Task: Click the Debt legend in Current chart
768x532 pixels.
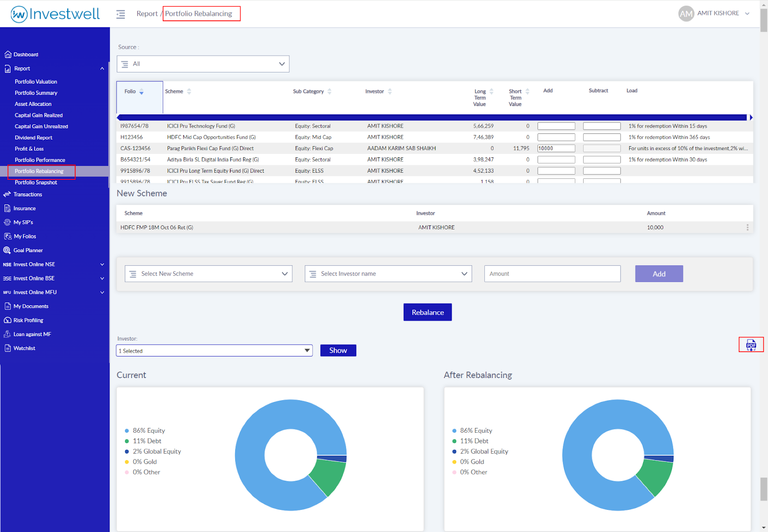Action: (x=143, y=441)
